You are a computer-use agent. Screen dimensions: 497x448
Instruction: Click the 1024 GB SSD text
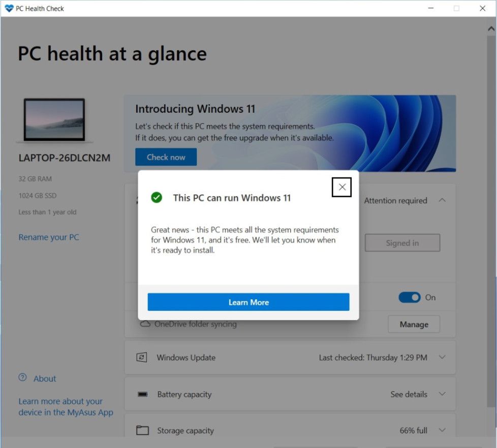click(38, 196)
